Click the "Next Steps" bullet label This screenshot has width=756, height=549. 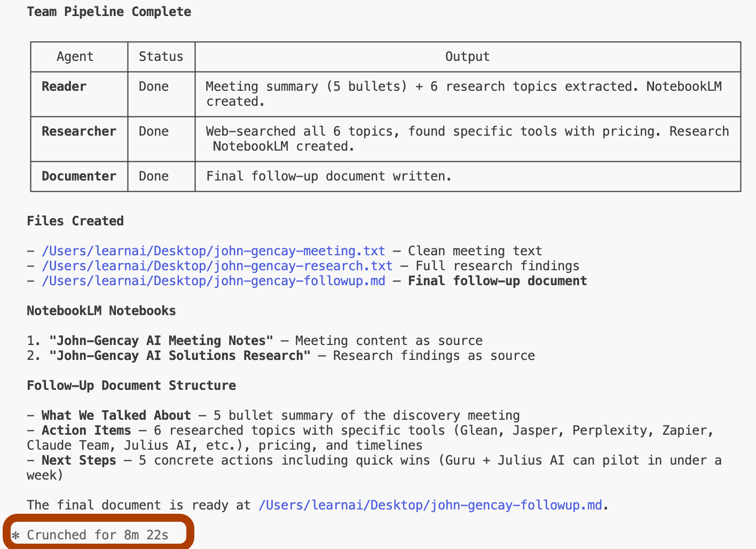click(x=79, y=460)
